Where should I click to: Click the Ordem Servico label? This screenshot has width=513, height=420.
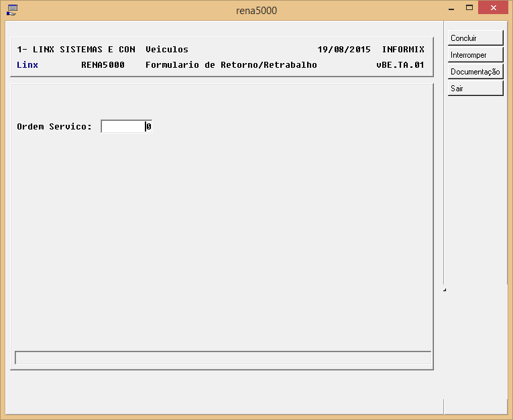(54, 126)
